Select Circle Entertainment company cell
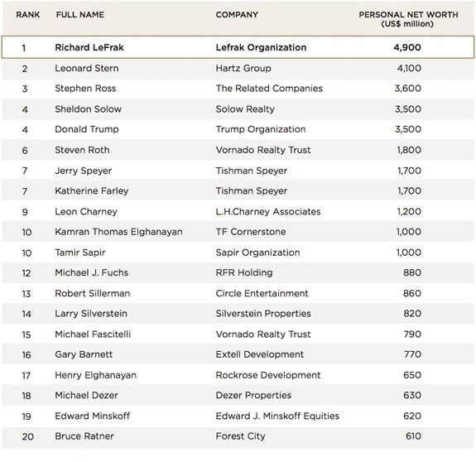 click(262, 293)
